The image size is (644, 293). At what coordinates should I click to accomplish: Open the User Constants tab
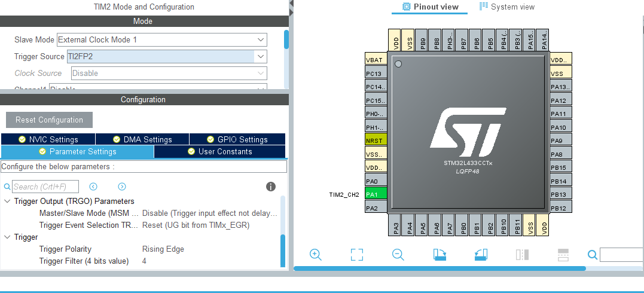(x=219, y=152)
